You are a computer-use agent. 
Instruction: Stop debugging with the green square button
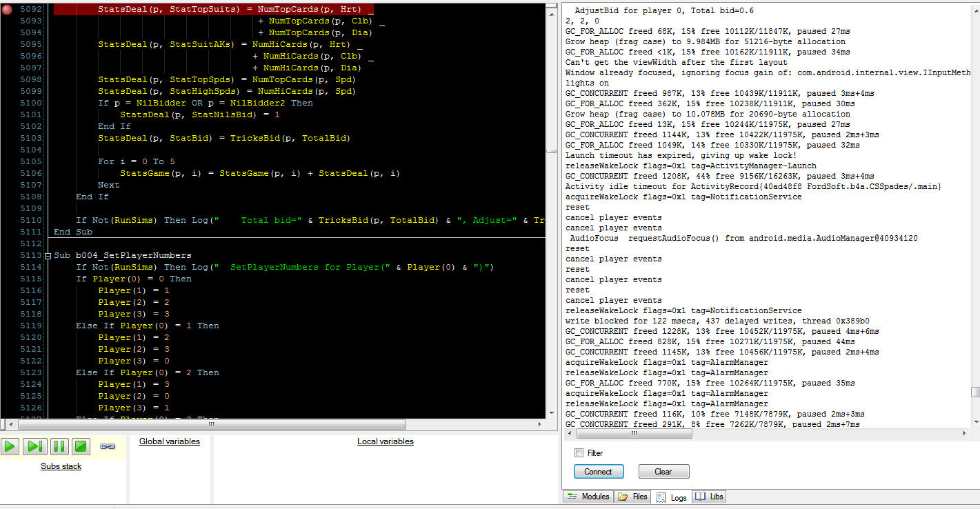(x=81, y=446)
